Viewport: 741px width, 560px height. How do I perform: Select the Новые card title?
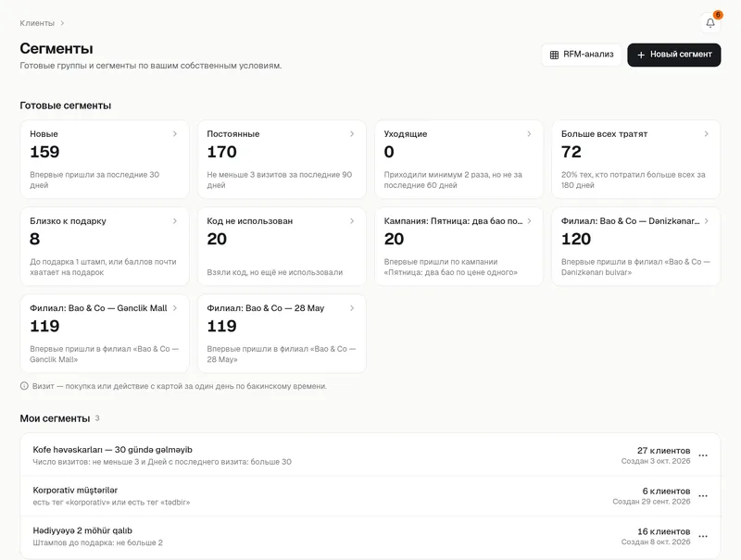(44, 134)
